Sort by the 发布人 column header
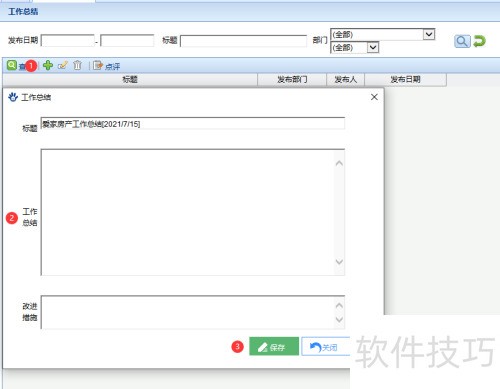The width and height of the screenshot is (500, 389). (346, 80)
